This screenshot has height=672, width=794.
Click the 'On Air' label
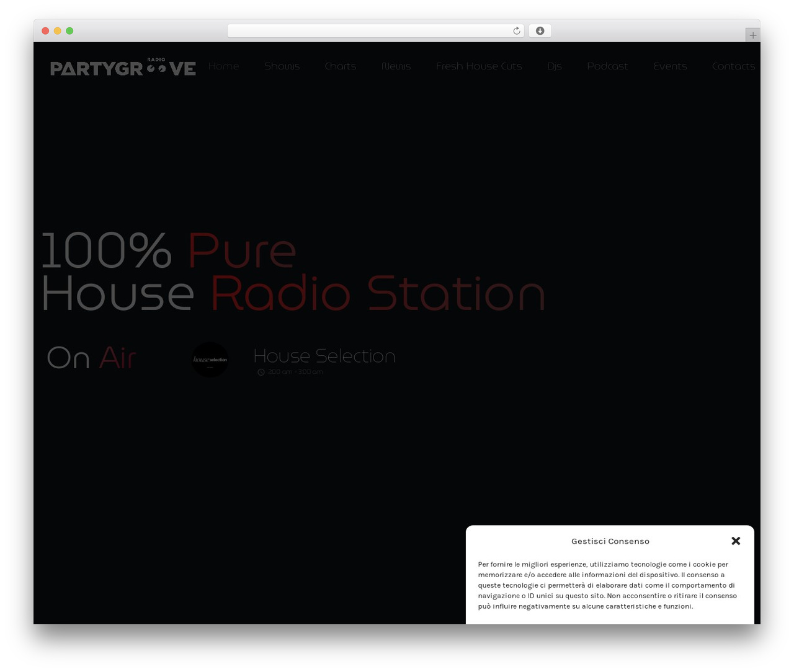pos(91,358)
